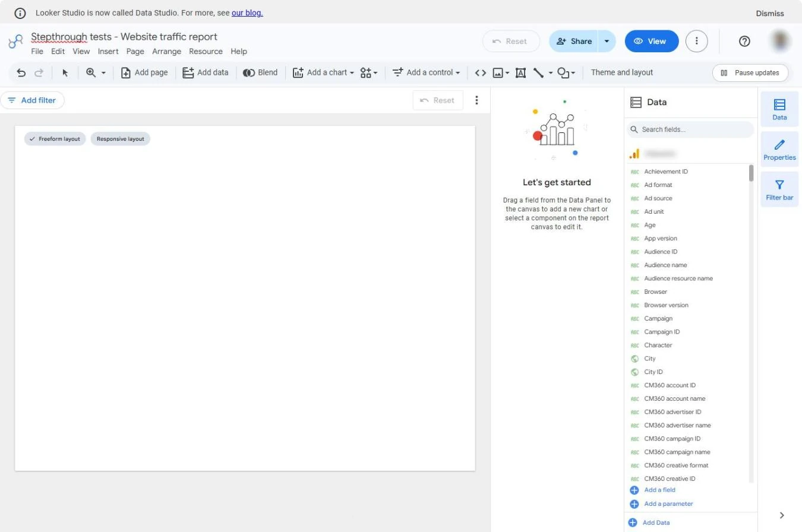
Task: Collapse side panel with chevron arrow
Action: (x=782, y=515)
